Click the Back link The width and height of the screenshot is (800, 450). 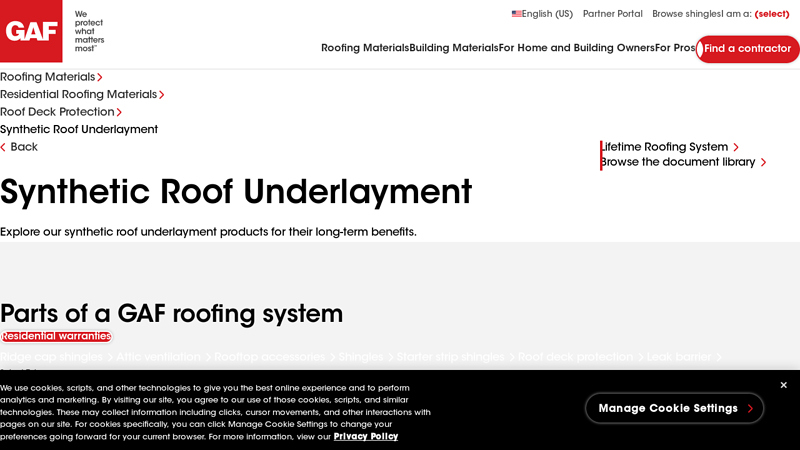[x=19, y=147]
